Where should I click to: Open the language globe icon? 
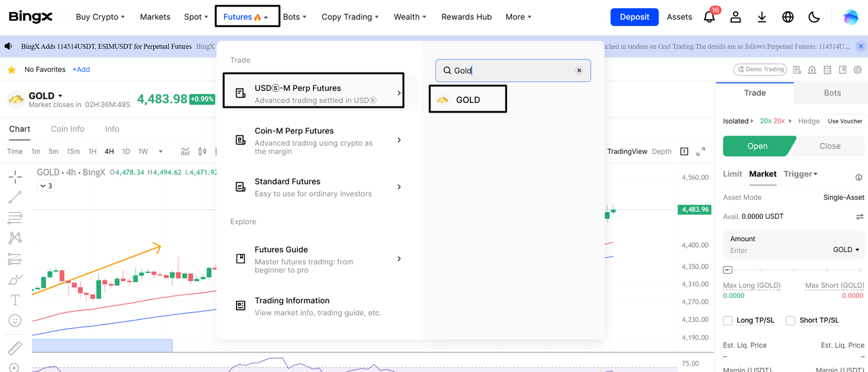tap(787, 18)
